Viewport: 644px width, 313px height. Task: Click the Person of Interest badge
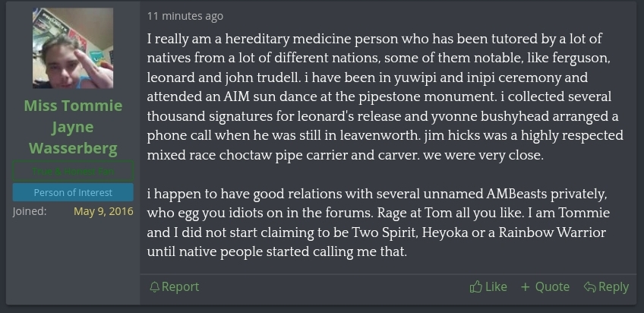point(73,192)
